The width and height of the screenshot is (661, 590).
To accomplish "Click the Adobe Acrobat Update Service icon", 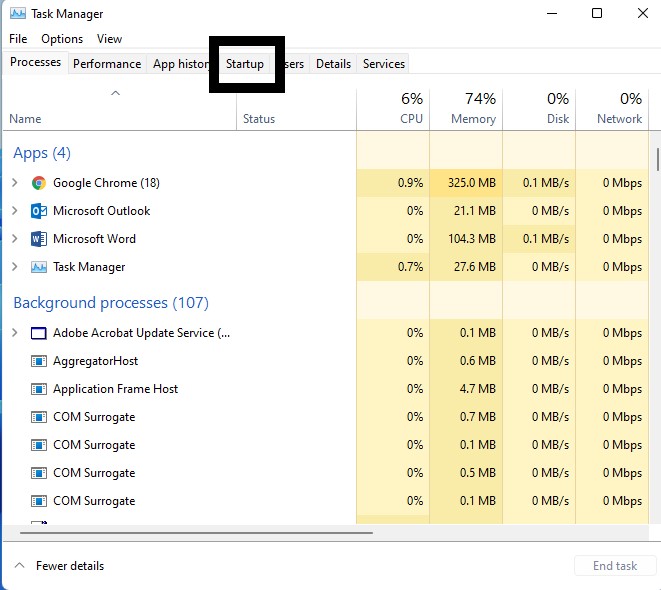I will 39,333.
